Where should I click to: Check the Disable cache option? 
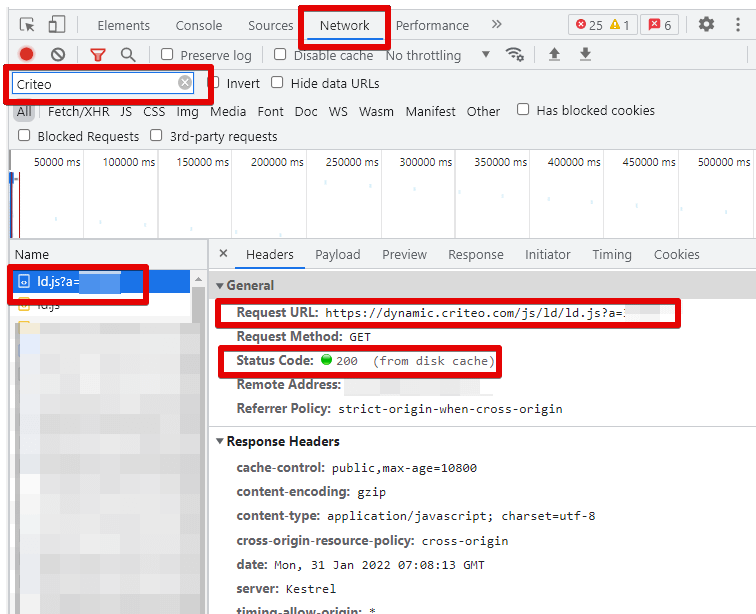[280, 55]
